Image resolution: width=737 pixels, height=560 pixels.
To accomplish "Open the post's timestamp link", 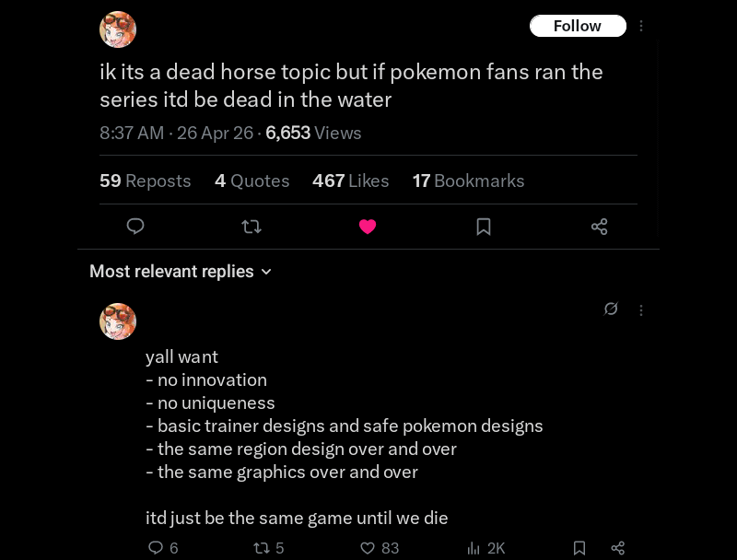I will click(176, 133).
